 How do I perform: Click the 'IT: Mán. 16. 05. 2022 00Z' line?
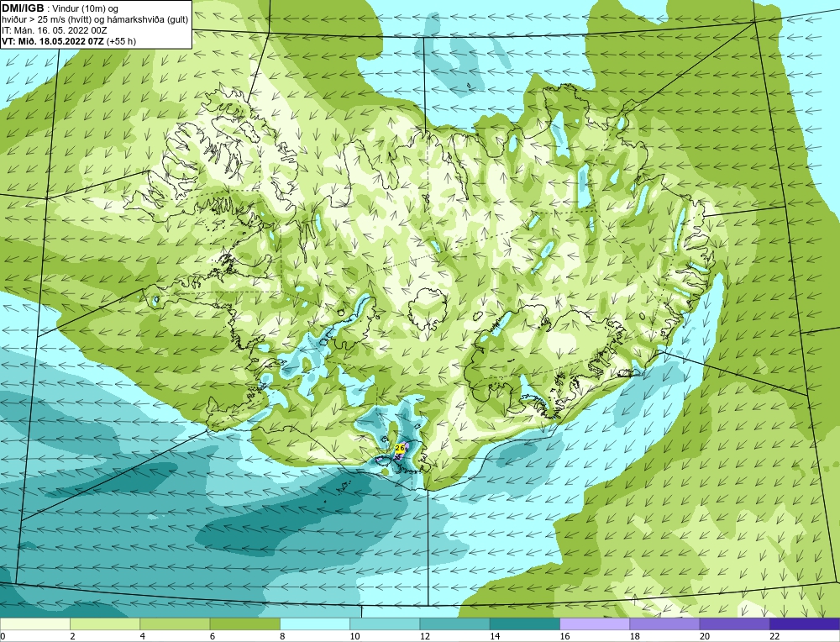point(55,30)
